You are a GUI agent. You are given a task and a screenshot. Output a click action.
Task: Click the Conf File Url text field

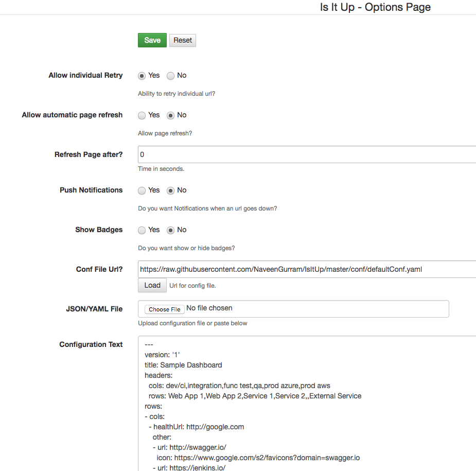tap(307, 269)
